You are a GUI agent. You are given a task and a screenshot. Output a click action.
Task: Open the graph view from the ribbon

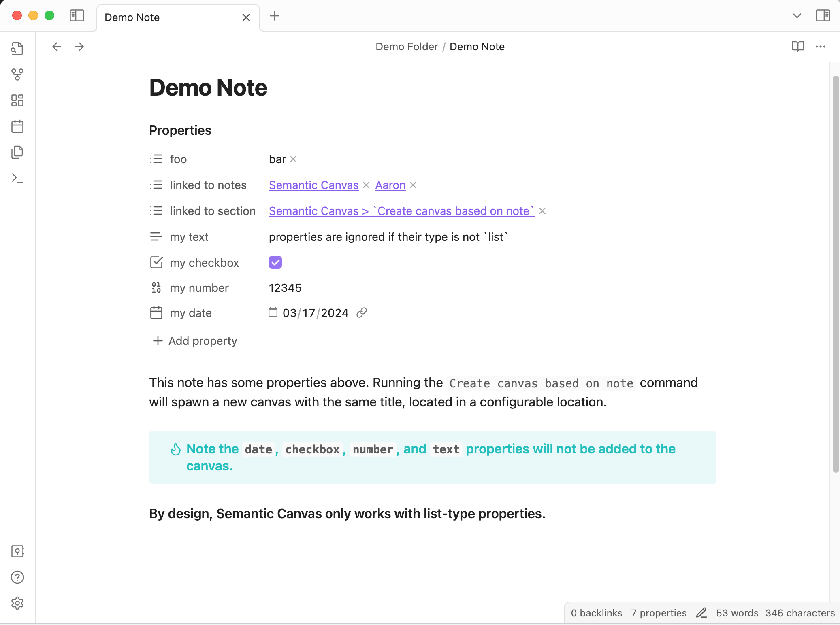tap(17, 74)
